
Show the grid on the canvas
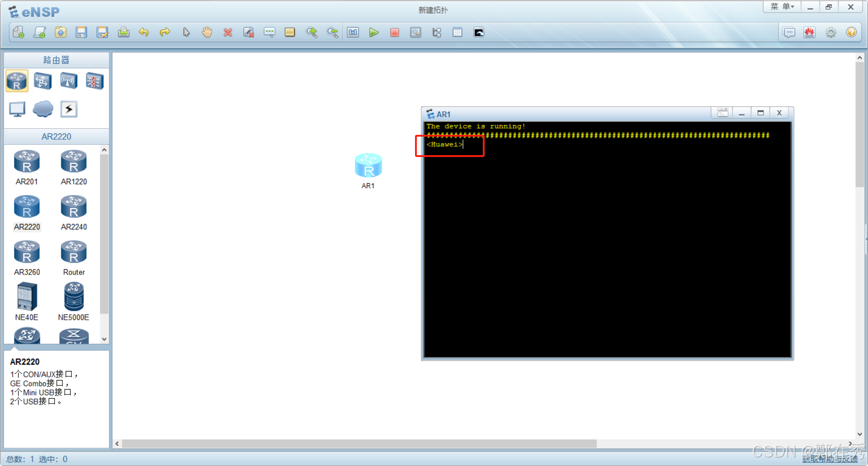[x=458, y=33]
